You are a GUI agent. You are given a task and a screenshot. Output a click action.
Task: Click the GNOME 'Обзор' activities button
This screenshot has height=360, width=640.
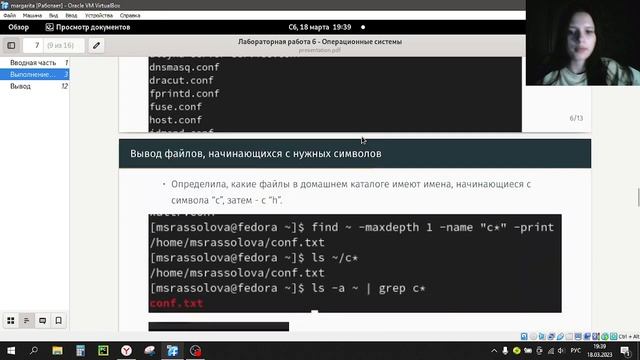(x=18, y=27)
